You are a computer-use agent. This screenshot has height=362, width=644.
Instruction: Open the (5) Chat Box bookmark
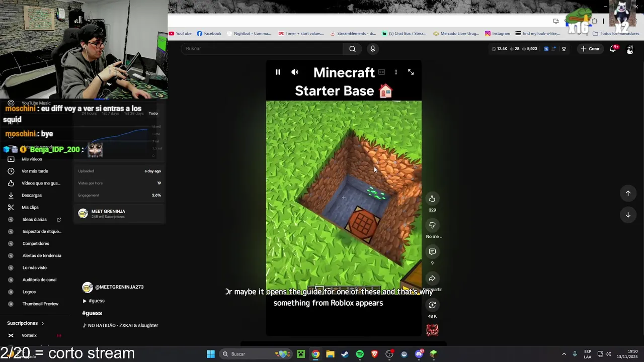point(404,34)
